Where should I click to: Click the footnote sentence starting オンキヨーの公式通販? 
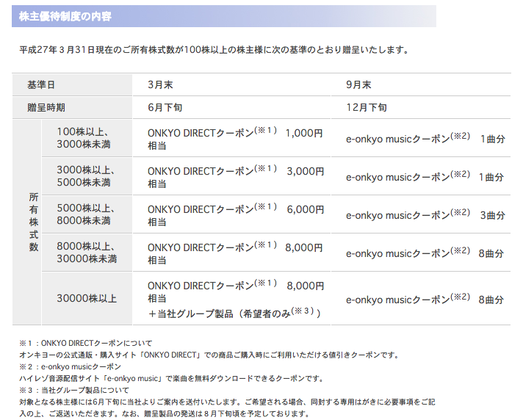(209, 355)
